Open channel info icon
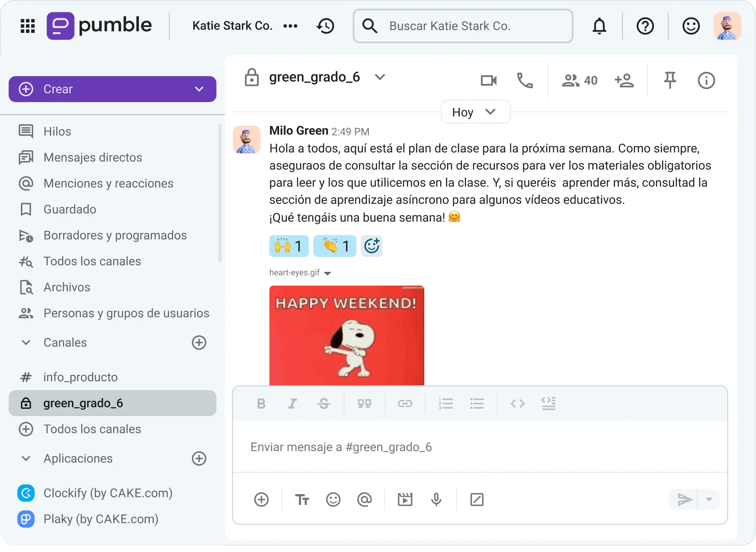 click(x=706, y=80)
